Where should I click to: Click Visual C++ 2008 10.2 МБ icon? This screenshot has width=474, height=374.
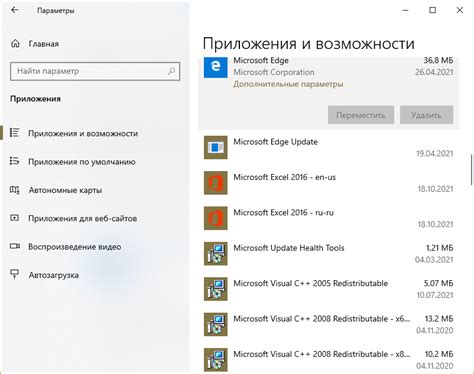tap(216, 360)
